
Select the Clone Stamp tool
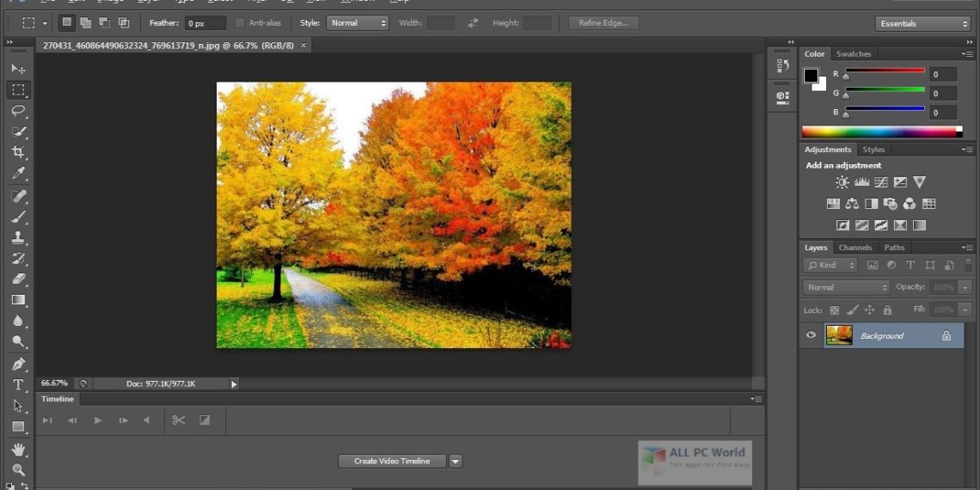pos(18,237)
